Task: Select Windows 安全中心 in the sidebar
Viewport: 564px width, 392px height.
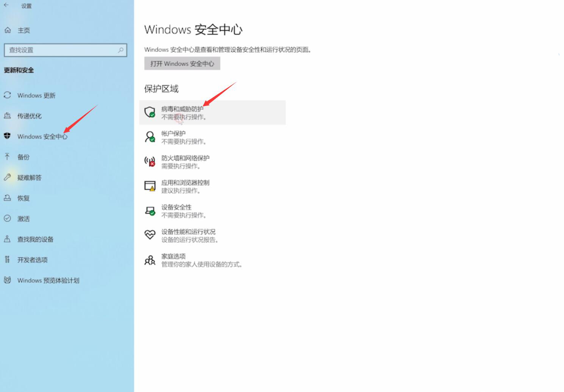Action: pos(42,136)
